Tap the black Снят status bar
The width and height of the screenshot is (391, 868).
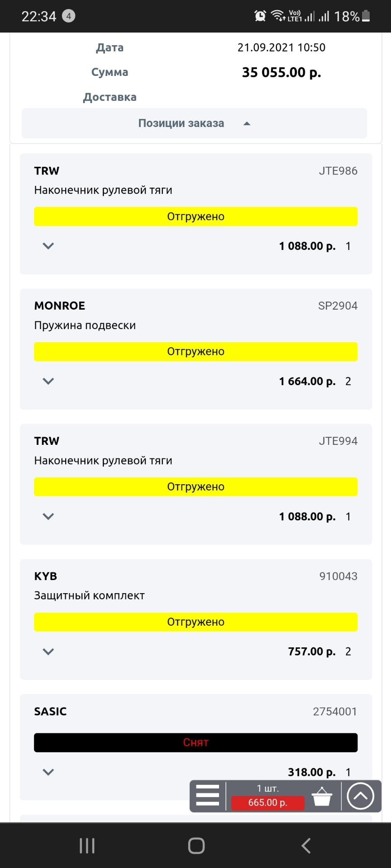(x=195, y=743)
